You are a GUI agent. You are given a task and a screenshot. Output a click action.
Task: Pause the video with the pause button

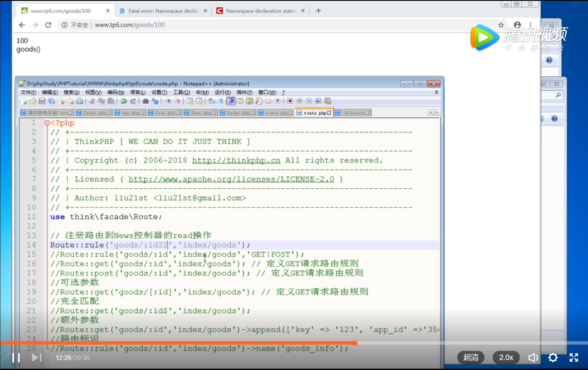pyautogui.click(x=16, y=357)
